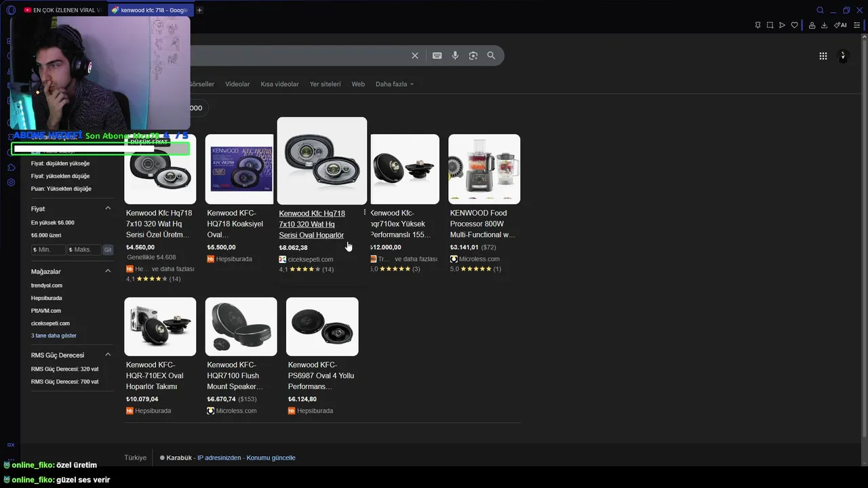Click the ₺6.124,80 price text
The image size is (868, 488).
[302, 399]
